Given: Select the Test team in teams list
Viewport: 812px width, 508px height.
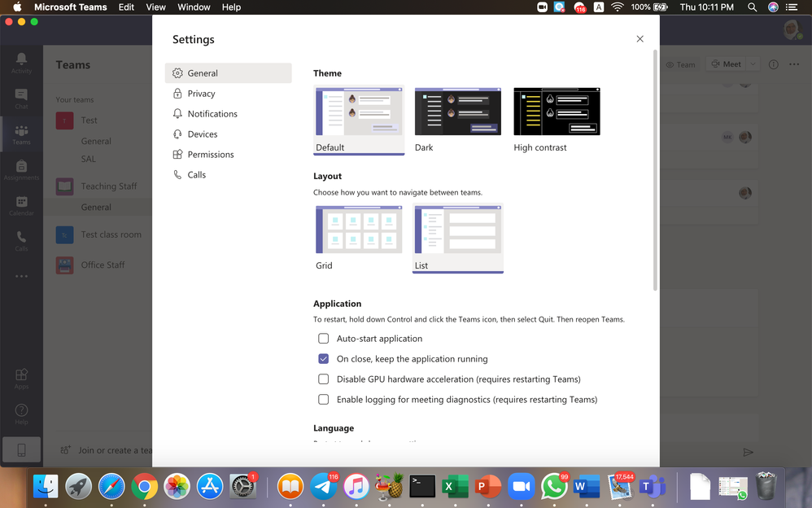Looking at the screenshot, I should [x=89, y=120].
